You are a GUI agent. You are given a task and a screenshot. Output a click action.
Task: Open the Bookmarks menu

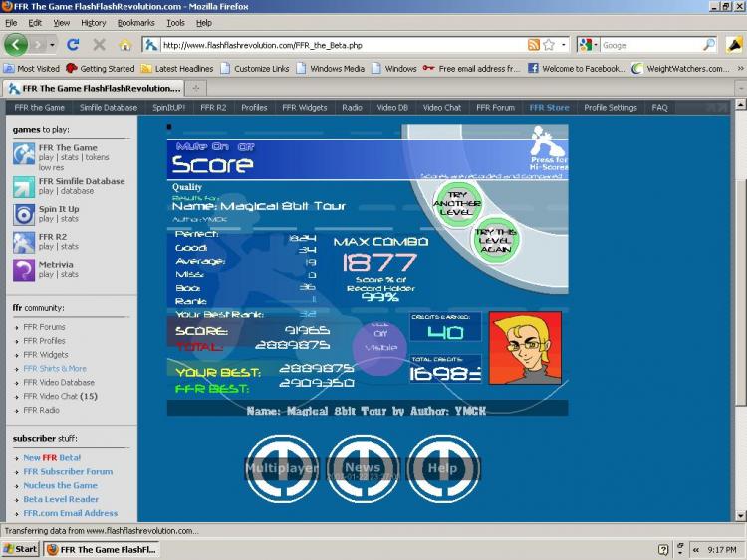click(x=135, y=23)
